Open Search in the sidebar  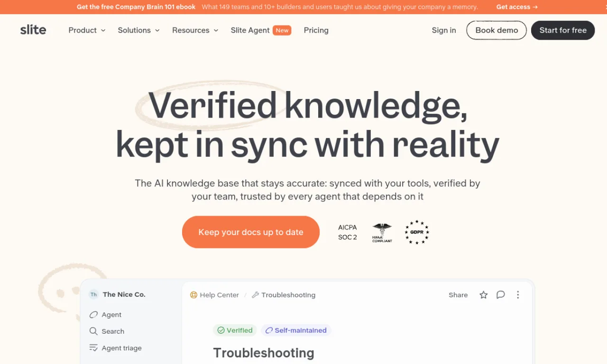pos(113,331)
